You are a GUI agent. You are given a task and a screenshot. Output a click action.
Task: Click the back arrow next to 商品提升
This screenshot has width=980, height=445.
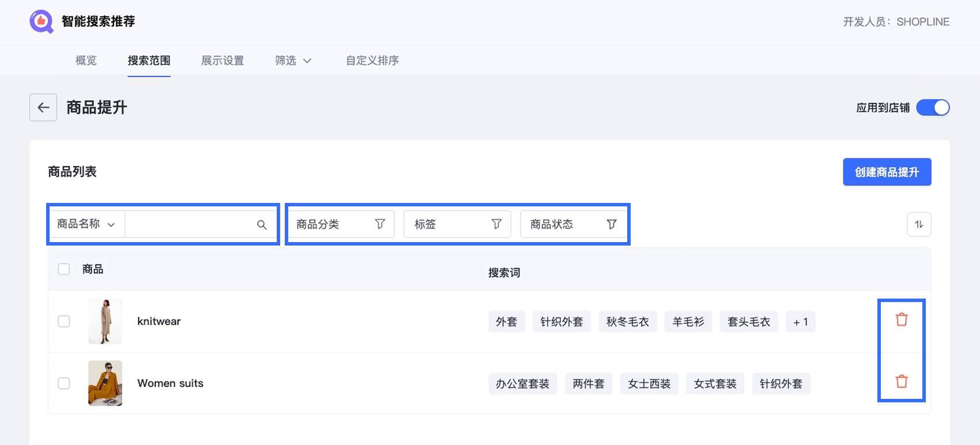pyautogui.click(x=43, y=108)
